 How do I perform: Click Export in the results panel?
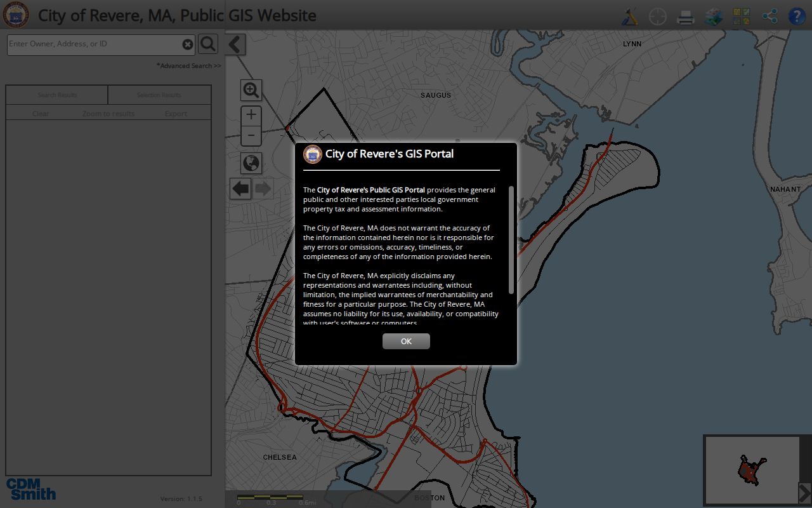tap(176, 114)
